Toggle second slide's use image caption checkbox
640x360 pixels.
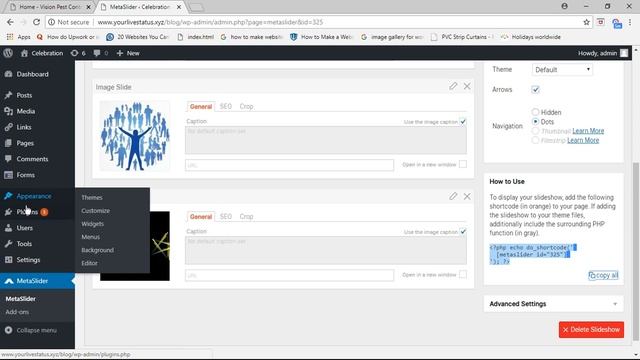pyautogui.click(x=463, y=232)
